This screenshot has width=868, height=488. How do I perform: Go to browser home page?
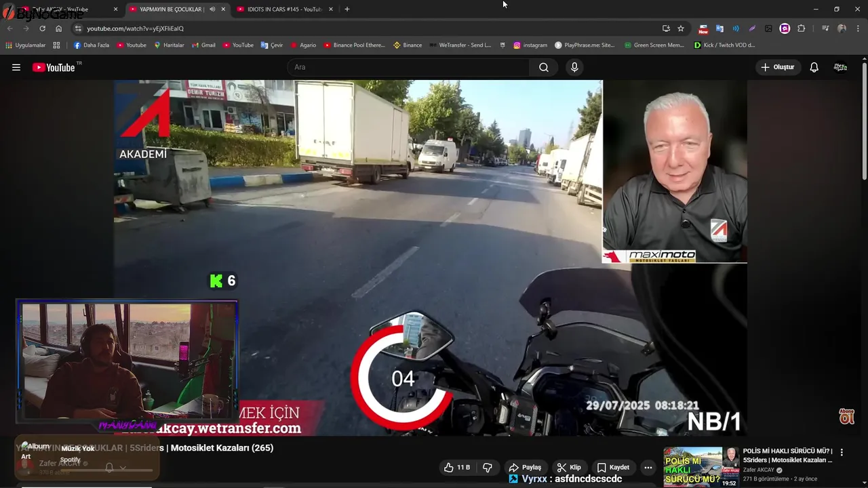pos(59,28)
